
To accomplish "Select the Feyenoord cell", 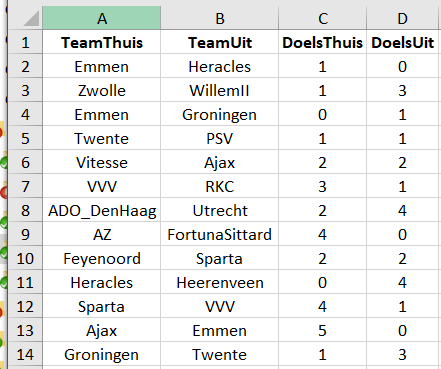I will point(102,258).
